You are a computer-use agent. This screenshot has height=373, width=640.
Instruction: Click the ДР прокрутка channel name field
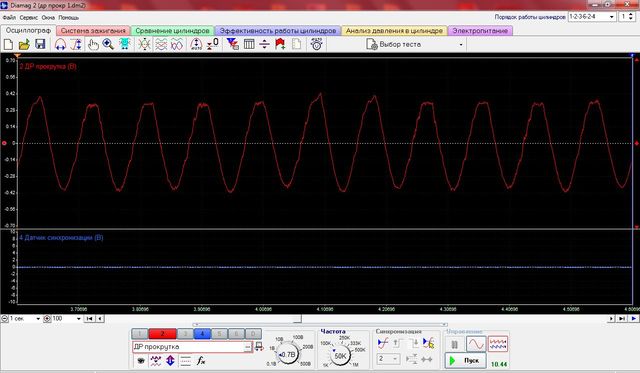click(x=192, y=346)
